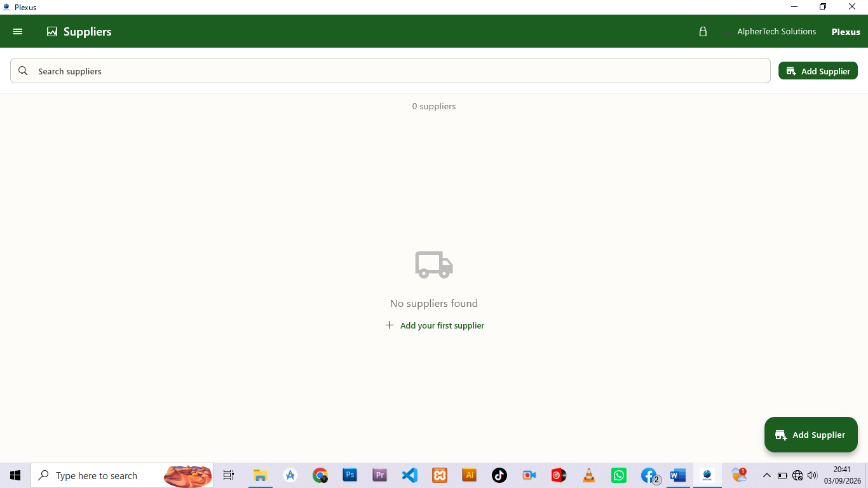Click the Plexus brand name in header

click(x=846, y=32)
